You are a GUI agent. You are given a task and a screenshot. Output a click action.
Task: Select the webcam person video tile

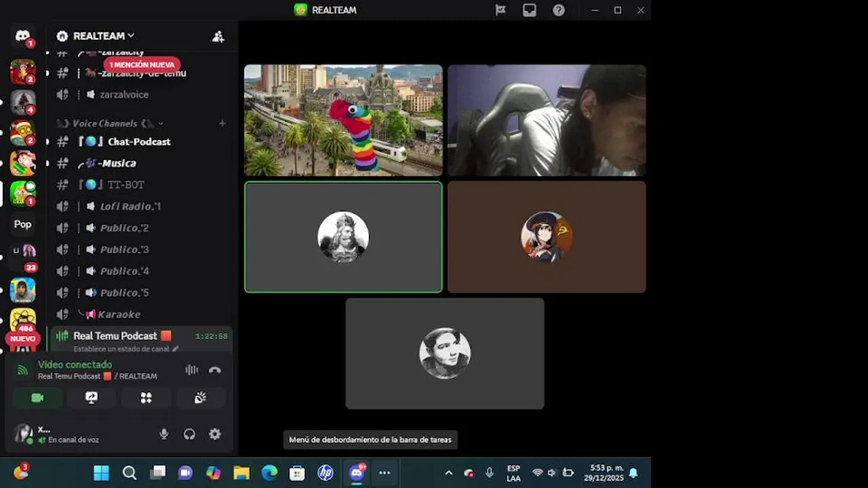(x=547, y=121)
